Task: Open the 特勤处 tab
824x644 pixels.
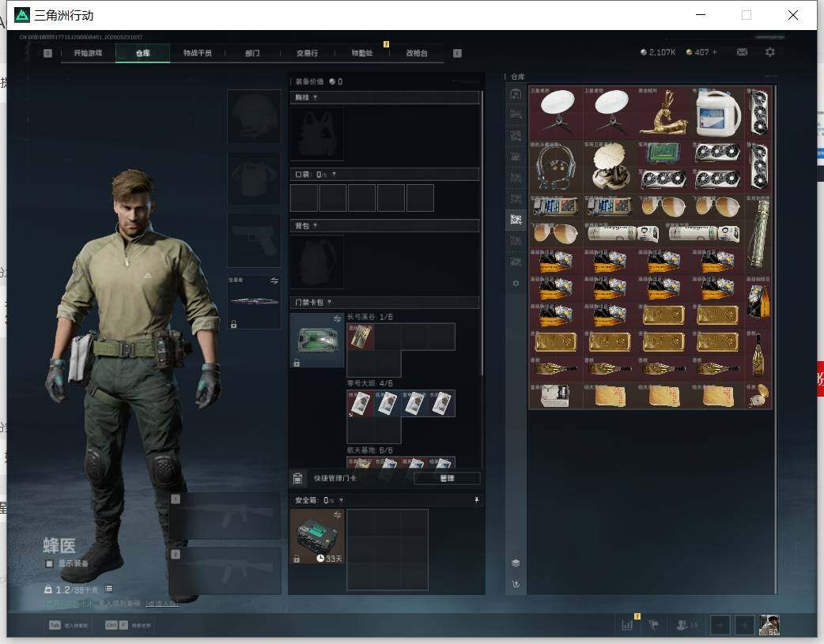Action: click(x=362, y=53)
